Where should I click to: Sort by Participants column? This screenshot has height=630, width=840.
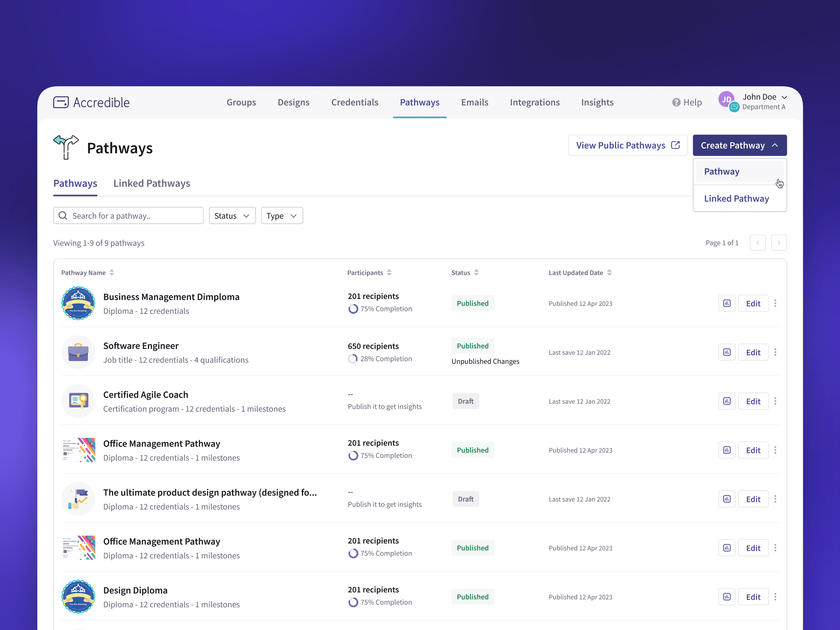tap(389, 273)
